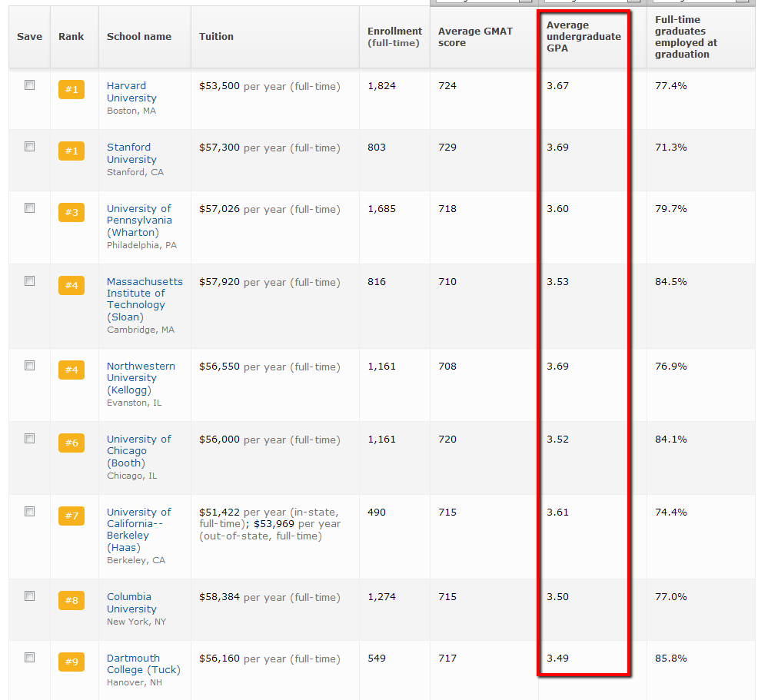Go to Northwestern University (Kellogg) page
Screen dimensions: 758x700
click(x=141, y=378)
